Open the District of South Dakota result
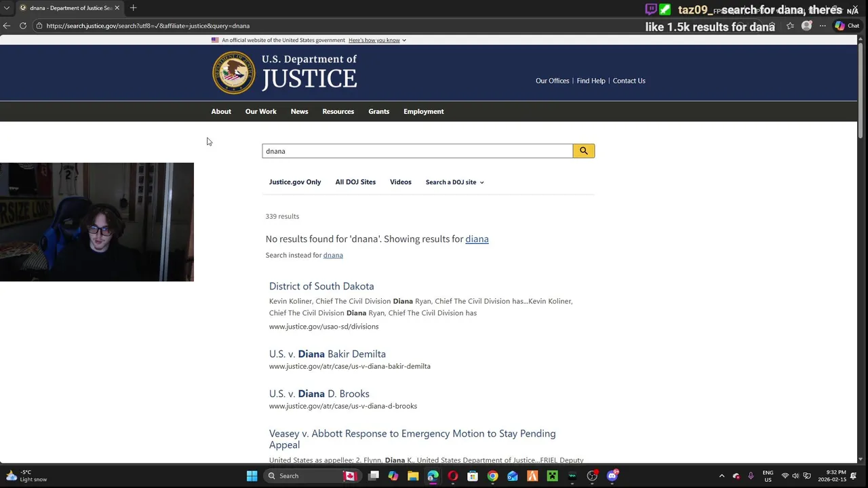The image size is (868, 488). pos(321,286)
